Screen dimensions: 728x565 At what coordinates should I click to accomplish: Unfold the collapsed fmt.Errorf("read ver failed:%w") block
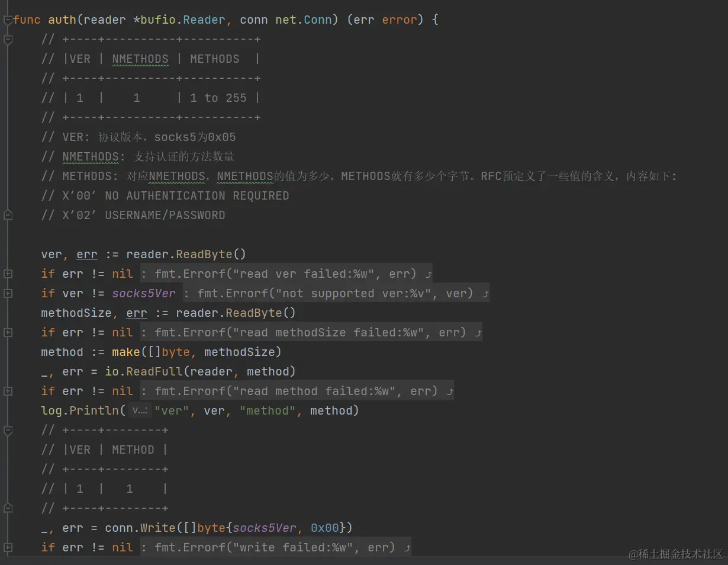click(286, 274)
